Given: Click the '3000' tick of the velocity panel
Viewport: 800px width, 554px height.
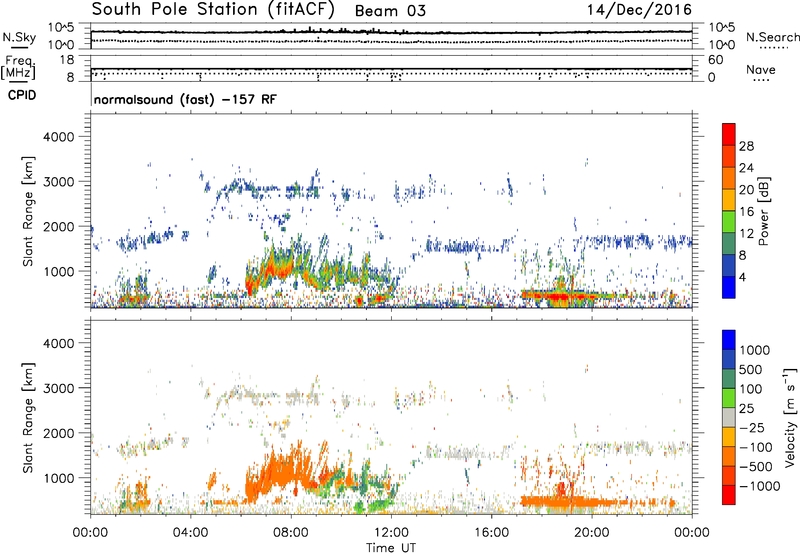Looking at the screenshot, I should (x=59, y=388).
